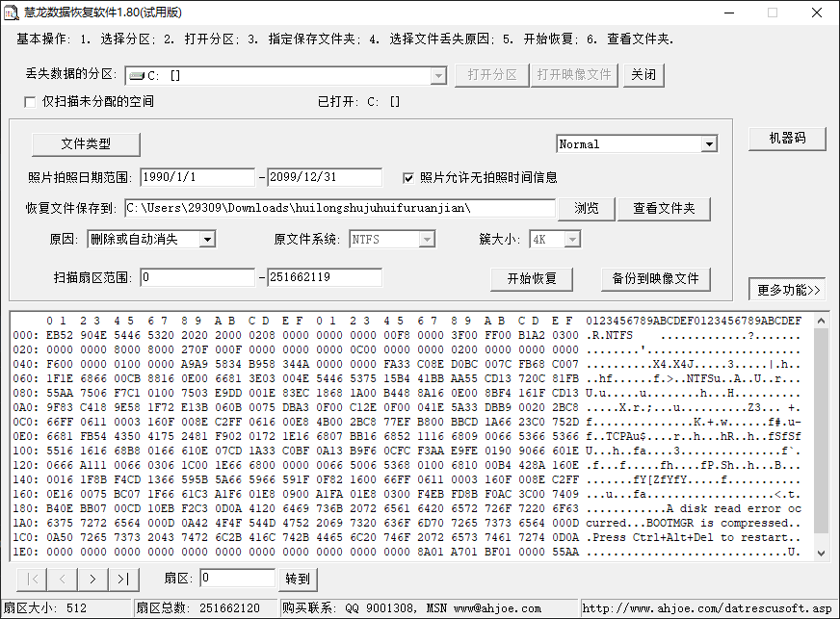
Task: Click ASCII text 'Press Ctrl+Alt+Del to restart'
Action: point(690,538)
